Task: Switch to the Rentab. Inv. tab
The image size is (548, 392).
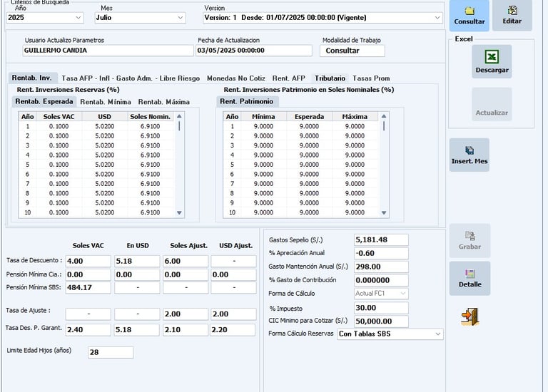Action: click(31, 78)
